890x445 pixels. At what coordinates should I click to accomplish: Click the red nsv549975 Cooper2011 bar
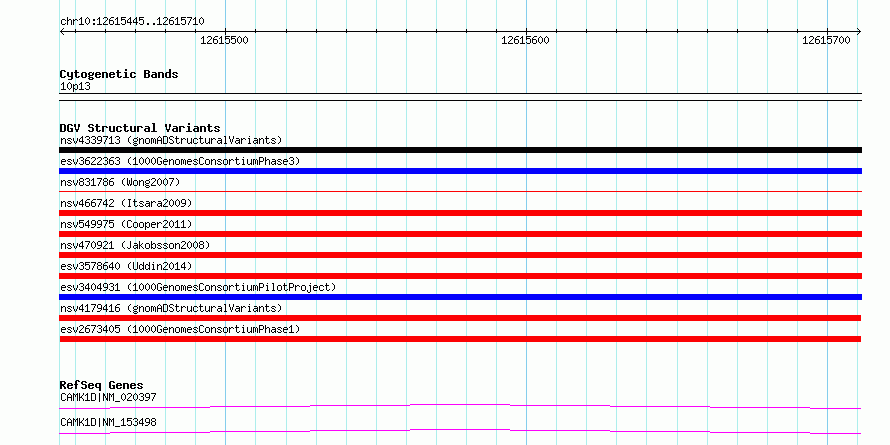pyautogui.click(x=460, y=234)
